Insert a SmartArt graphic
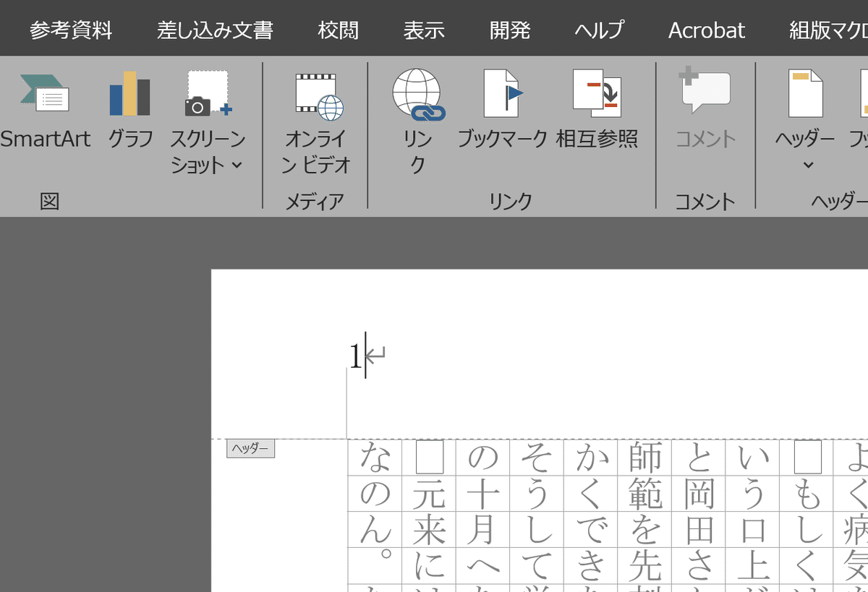 tap(45, 109)
